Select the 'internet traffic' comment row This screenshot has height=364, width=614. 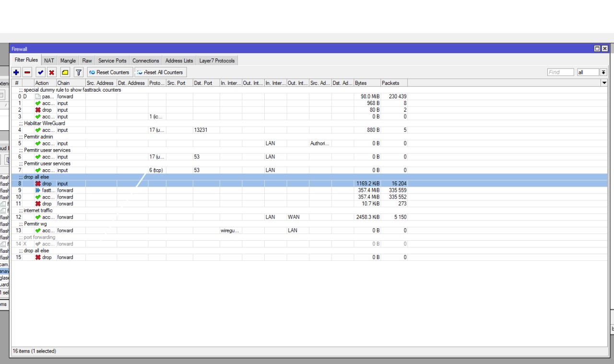[309, 211]
